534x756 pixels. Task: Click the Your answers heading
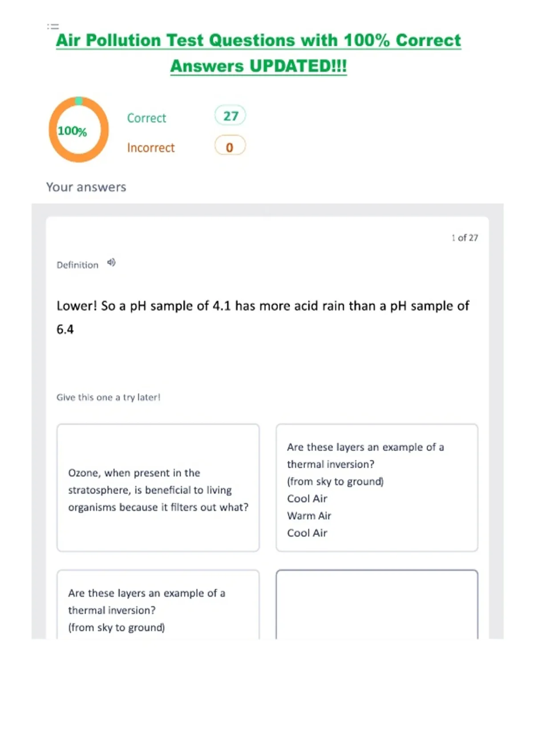tap(86, 187)
